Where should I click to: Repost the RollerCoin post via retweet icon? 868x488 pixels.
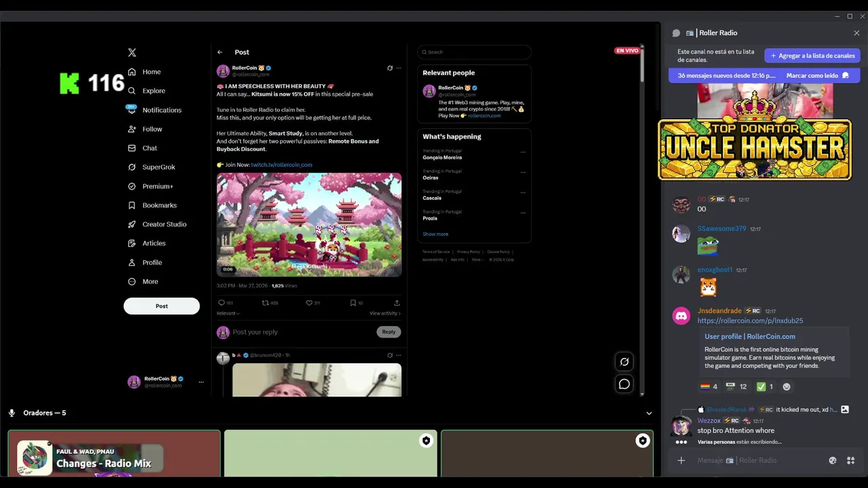pos(265,303)
